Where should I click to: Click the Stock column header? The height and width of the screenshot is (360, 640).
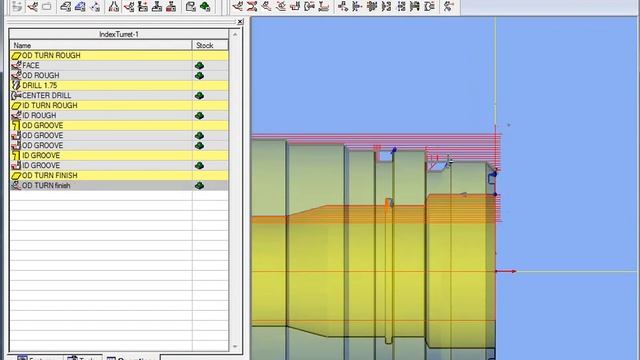point(210,45)
